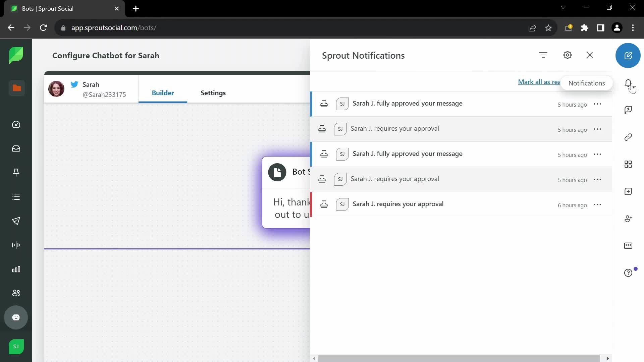
Task: Open the four-squares grid icon
Action: (628, 164)
